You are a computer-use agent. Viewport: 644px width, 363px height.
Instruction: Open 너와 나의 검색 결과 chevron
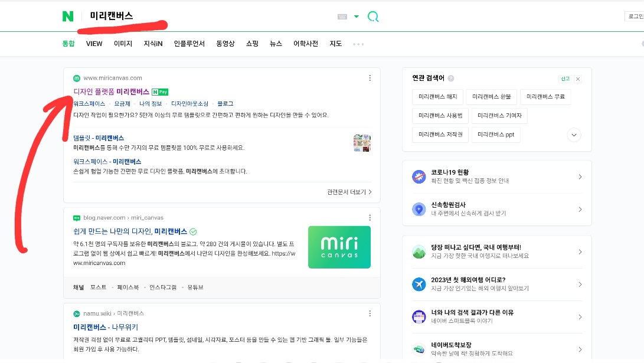[580, 317]
